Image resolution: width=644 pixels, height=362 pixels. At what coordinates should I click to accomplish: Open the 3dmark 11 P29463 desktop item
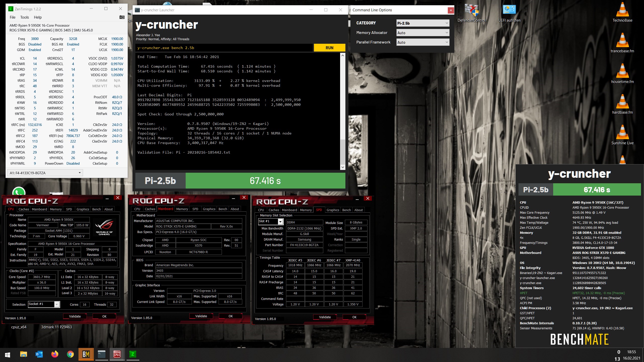tap(56, 327)
